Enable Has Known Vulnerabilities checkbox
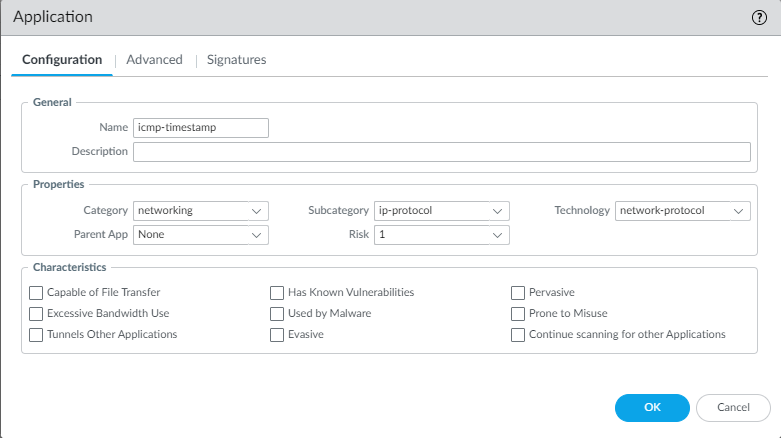Viewport: 781px width, 438px height. (278, 293)
